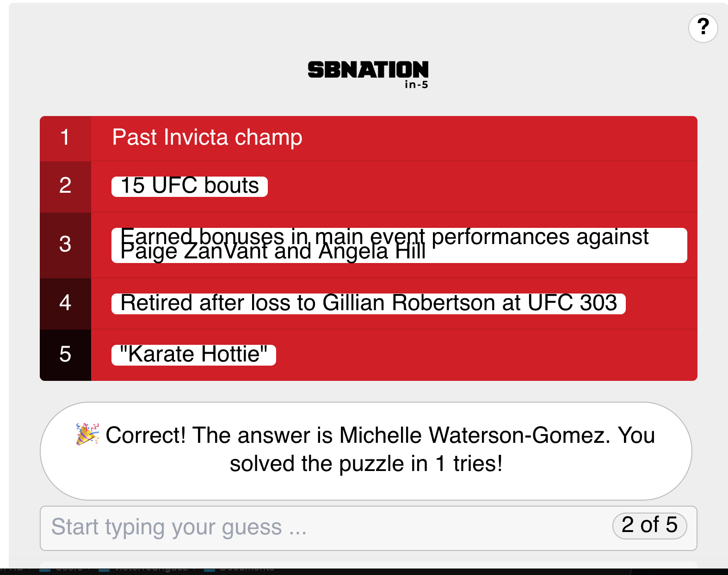
Task: Click the "2 of 5" guess counter
Action: pos(649,526)
